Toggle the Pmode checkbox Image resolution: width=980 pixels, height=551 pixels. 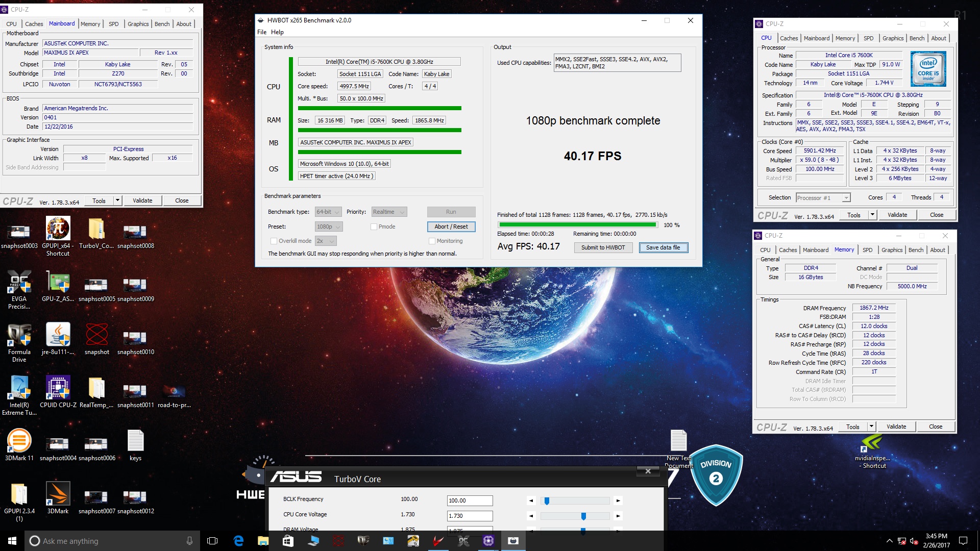coord(374,227)
